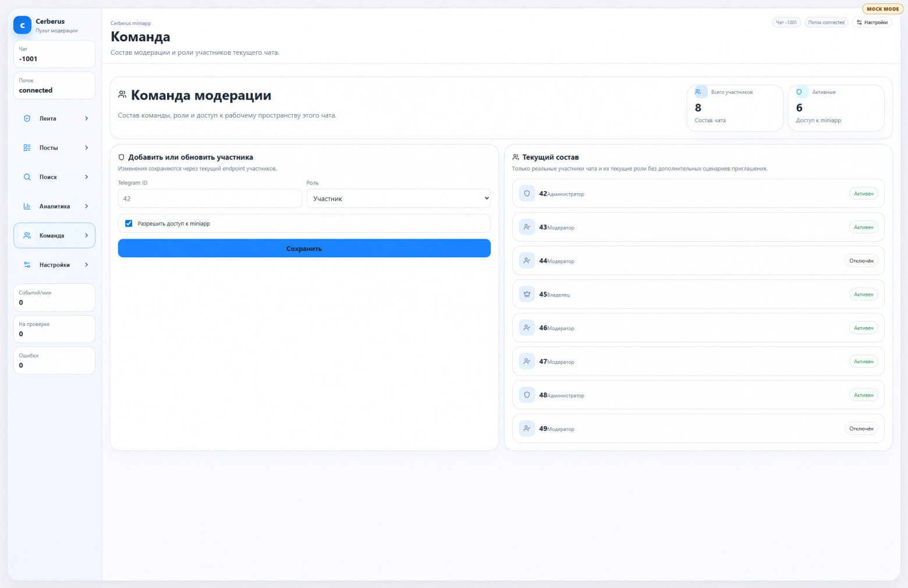
Task: Click the Активен badge for member 43
Action: point(864,227)
